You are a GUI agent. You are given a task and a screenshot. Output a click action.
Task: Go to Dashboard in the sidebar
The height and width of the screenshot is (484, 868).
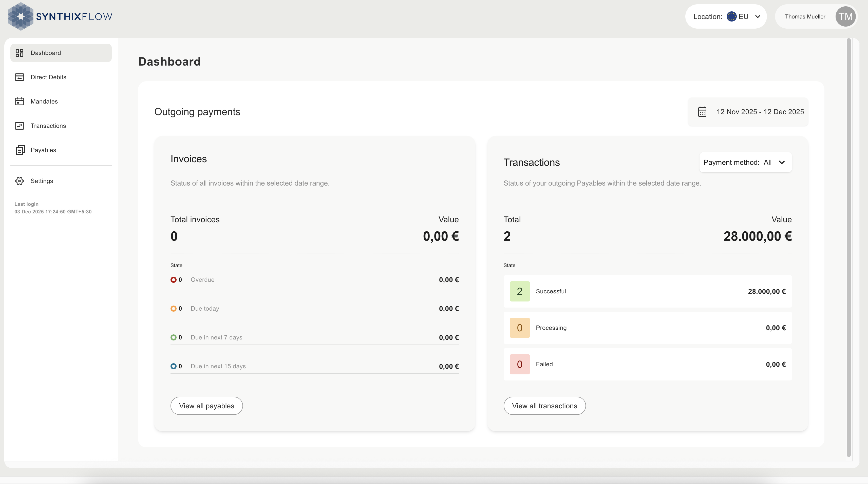(61, 53)
